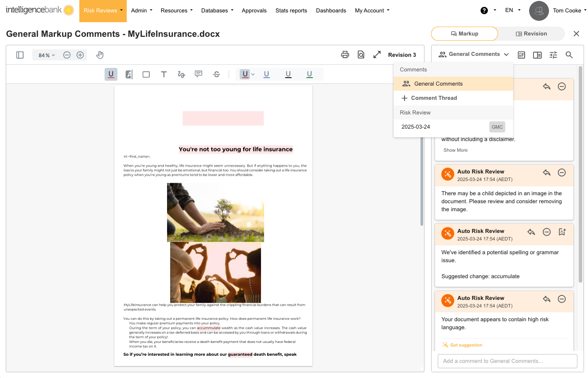
Task: Click the Get suggestion link
Action: click(x=466, y=345)
